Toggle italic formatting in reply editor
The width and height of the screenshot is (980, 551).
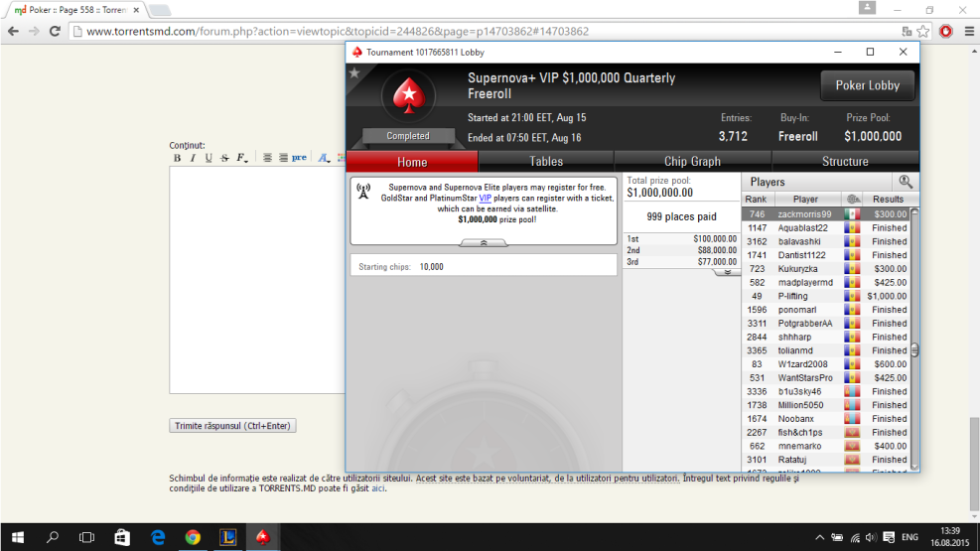(193, 158)
